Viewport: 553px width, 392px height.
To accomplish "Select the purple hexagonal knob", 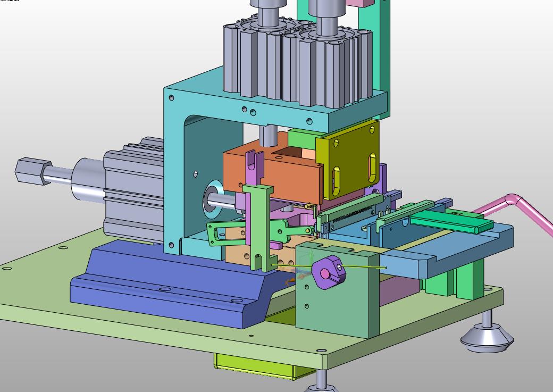I will coord(329,272).
